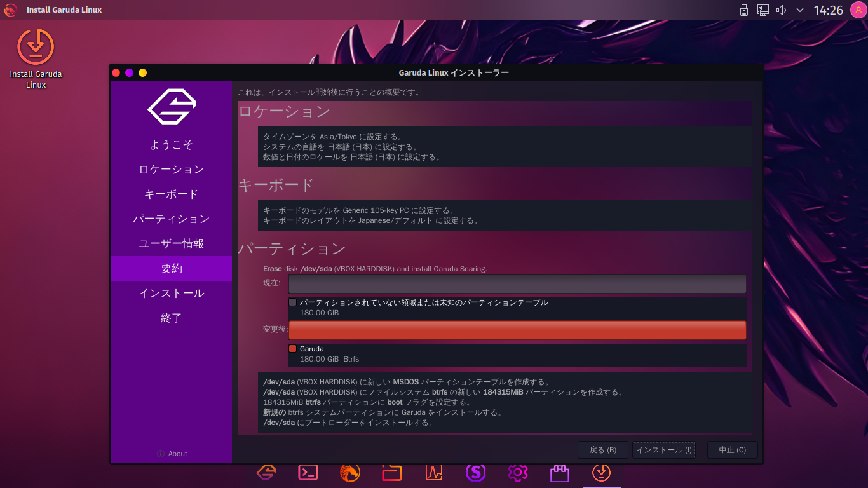
Task: Click the grey 現在 partition bar
Action: 517,283
